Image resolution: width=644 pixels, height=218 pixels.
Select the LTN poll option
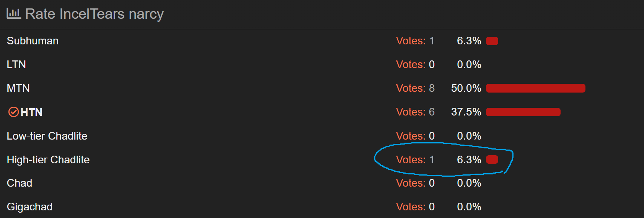coord(16,65)
